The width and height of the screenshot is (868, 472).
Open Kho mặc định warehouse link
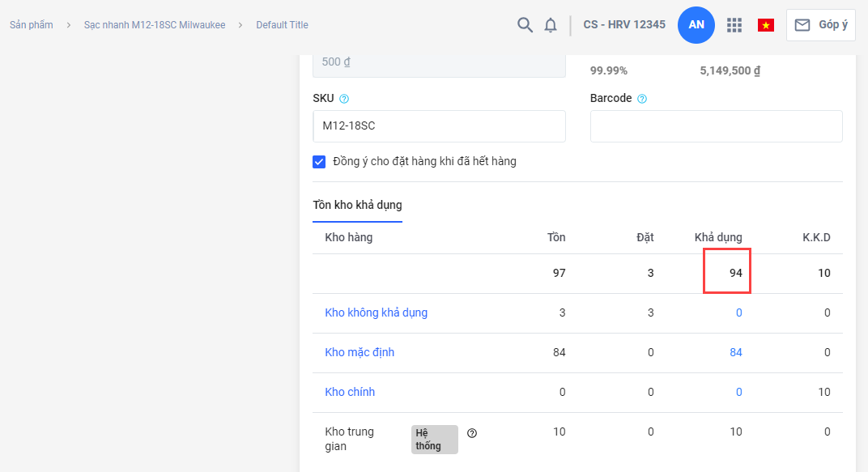click(x=360, y=352)
